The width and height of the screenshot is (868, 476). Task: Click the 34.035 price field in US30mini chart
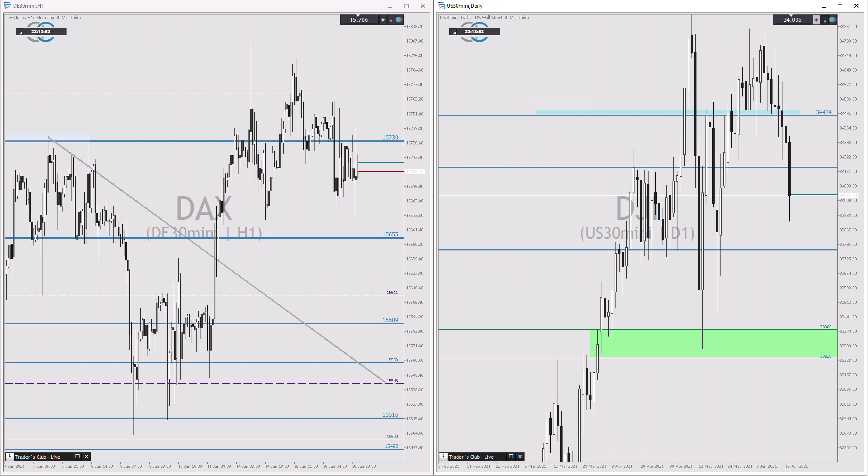pyautogui.click(x=792, y=20)
